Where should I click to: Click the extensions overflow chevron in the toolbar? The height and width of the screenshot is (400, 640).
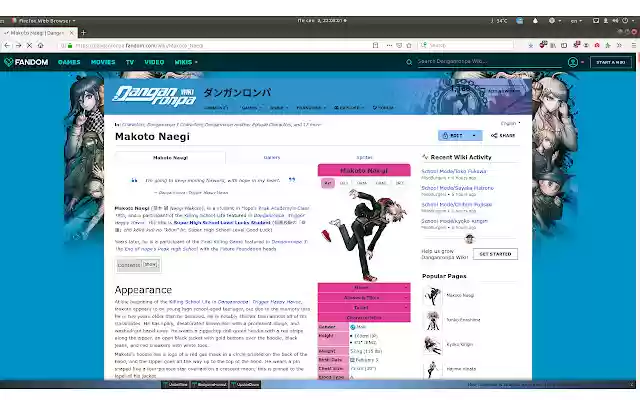point(620,45)
